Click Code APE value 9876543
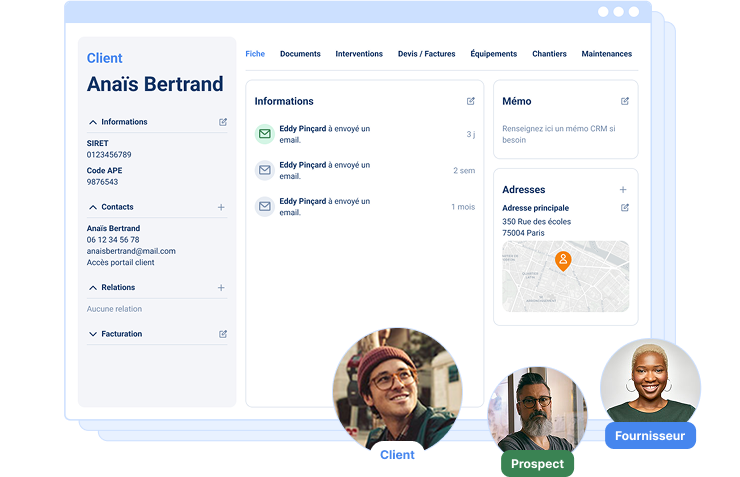 pyautogui.click(x=102, y=182)
